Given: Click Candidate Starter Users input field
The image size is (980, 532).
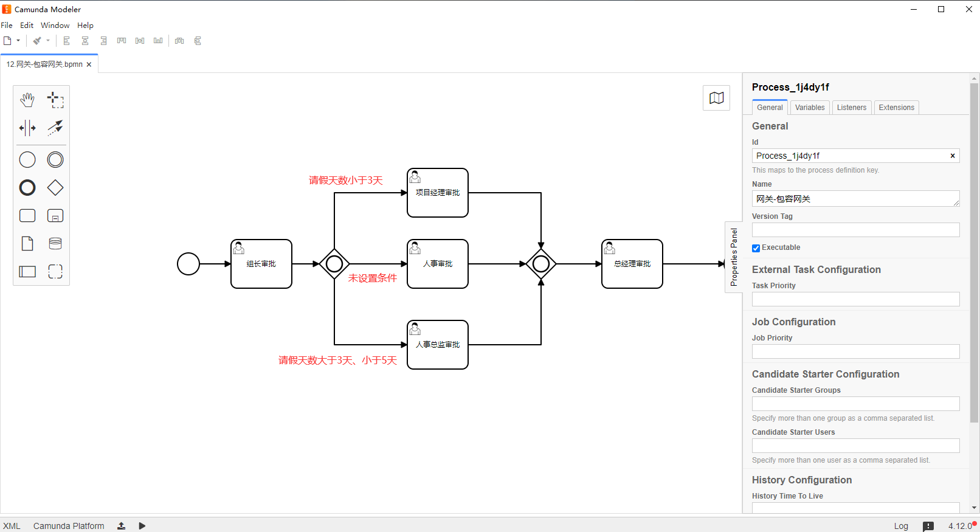Looking at the screenshot, I should (855, 446).
